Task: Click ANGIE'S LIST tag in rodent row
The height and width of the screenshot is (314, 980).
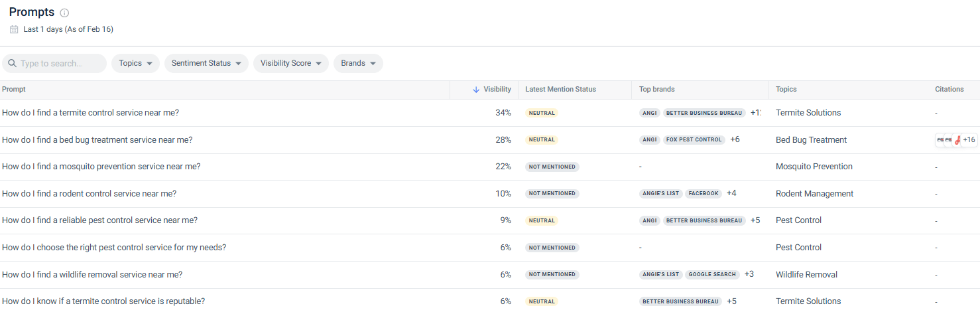Action: pos(661,194)
